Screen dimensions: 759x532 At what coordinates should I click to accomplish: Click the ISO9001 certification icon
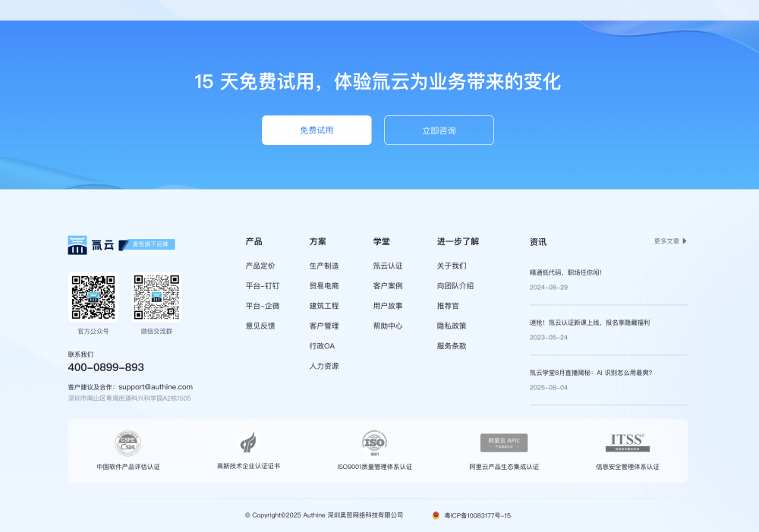pyautogui.click(x=374, y=442)
